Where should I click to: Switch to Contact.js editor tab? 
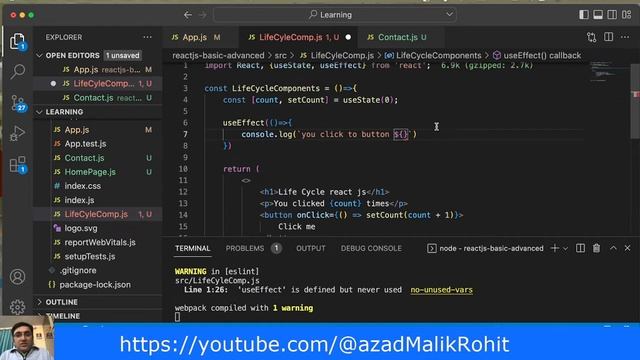click(400, 37)
